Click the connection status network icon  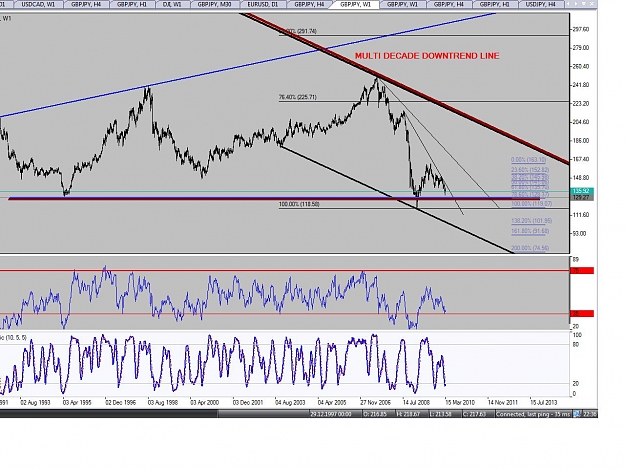[x=576, y=414]
